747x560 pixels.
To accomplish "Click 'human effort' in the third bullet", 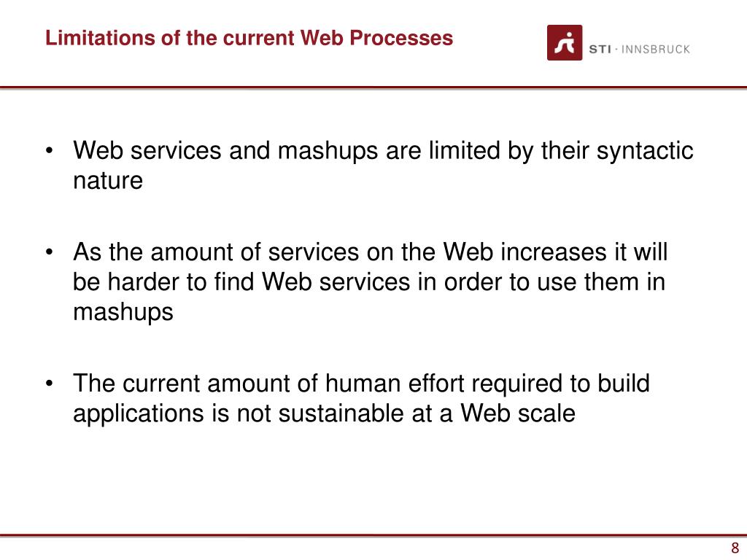I will 395,384.
